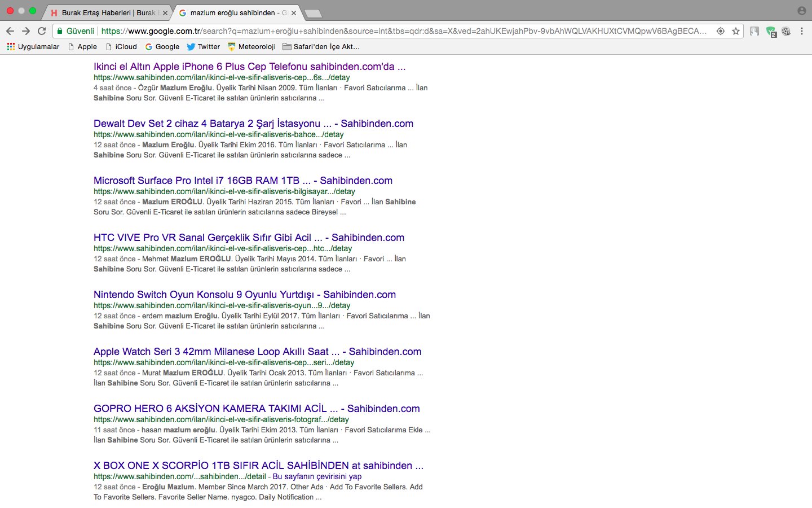
Task: Bookmark this page with the star icon
Action: 736,31
